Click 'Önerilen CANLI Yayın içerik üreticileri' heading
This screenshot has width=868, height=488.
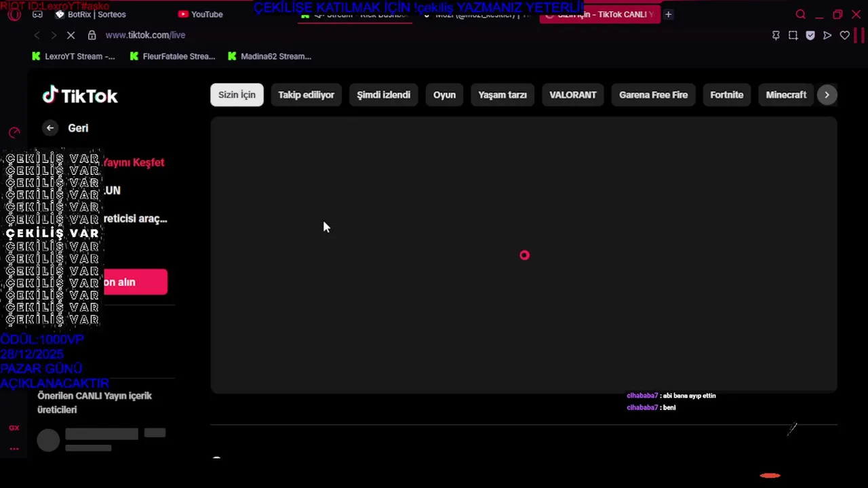tap(94, 403)
